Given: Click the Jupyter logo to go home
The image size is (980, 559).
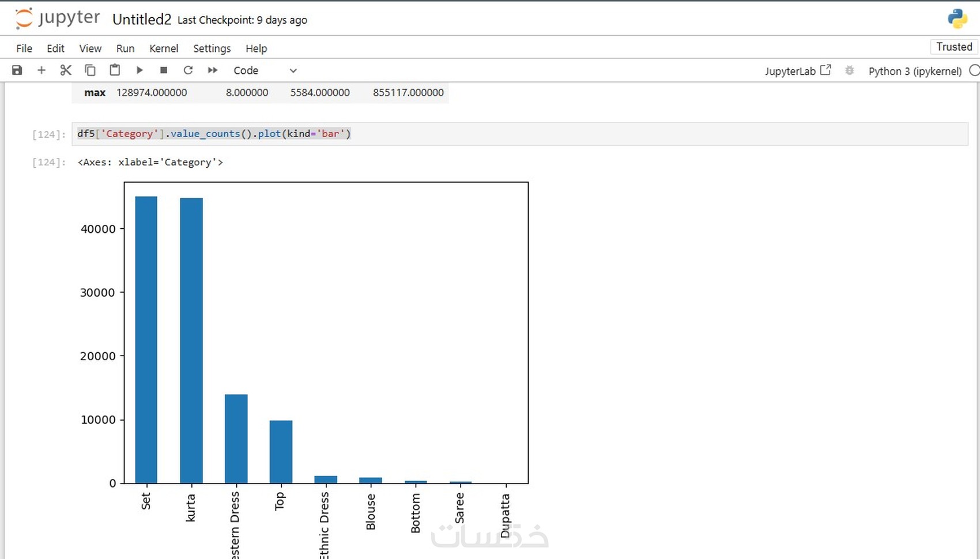Looking at the screenshot, I should pos(57,18).
